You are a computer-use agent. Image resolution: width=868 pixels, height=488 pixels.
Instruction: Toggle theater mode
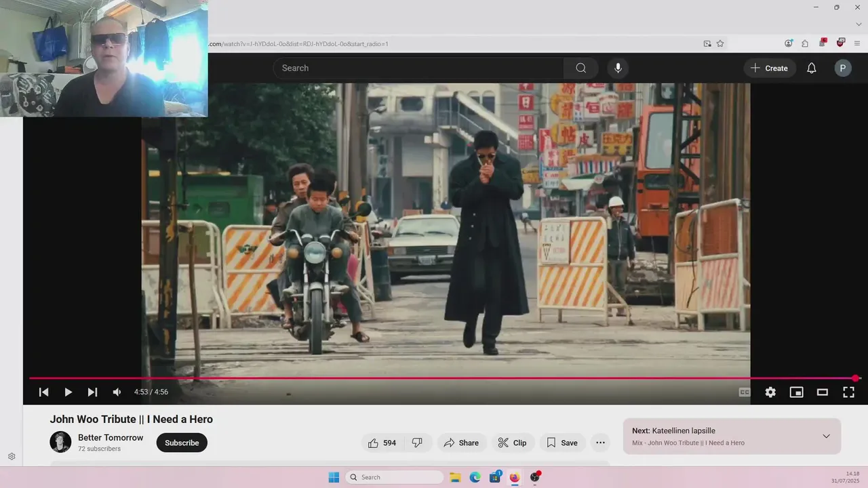pos(823,392)
